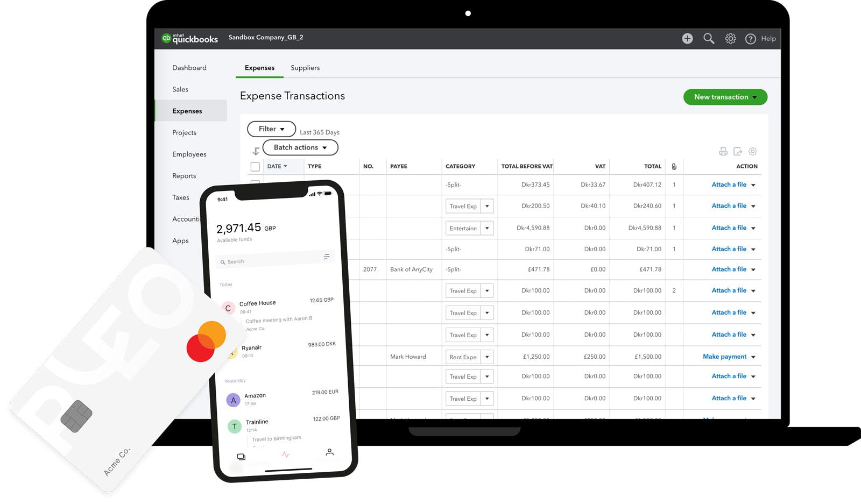
Task: Export list with the export icon
Action: click(x=738, y=152)
